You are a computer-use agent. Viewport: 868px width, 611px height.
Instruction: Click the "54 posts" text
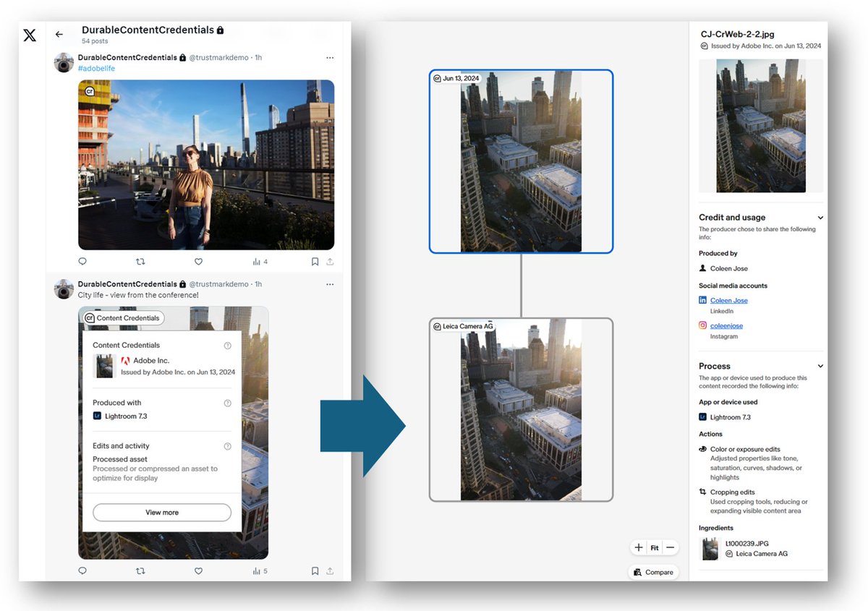[x=95, y=41]
